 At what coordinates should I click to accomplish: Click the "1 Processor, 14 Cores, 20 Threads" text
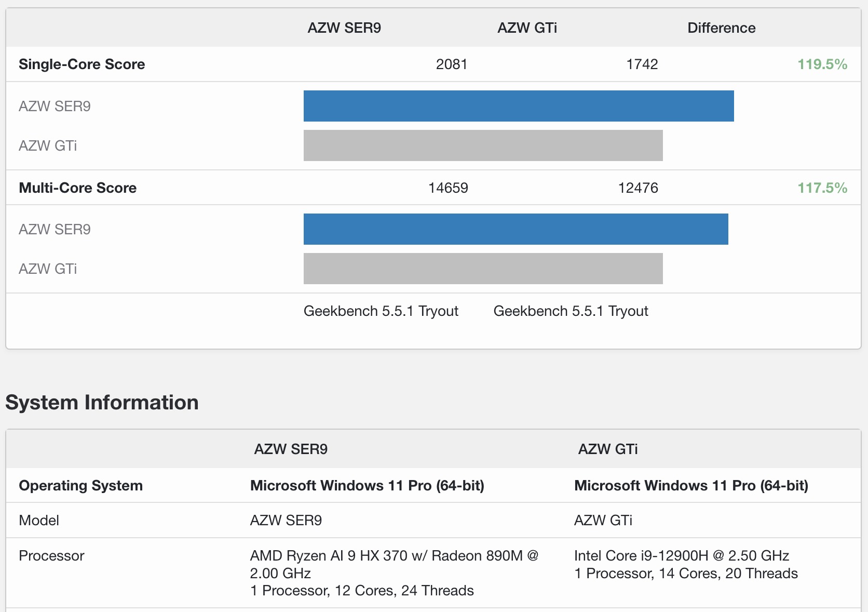(x=685, y=574)
